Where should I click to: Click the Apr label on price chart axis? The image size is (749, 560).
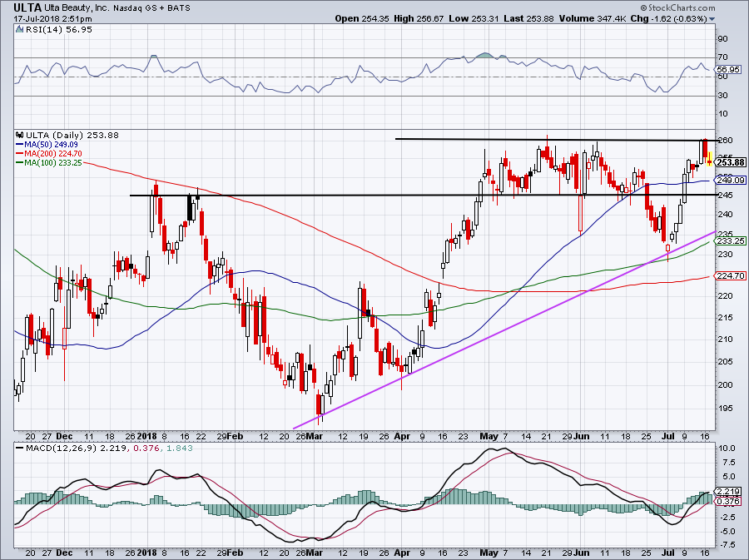coord(402,436)
